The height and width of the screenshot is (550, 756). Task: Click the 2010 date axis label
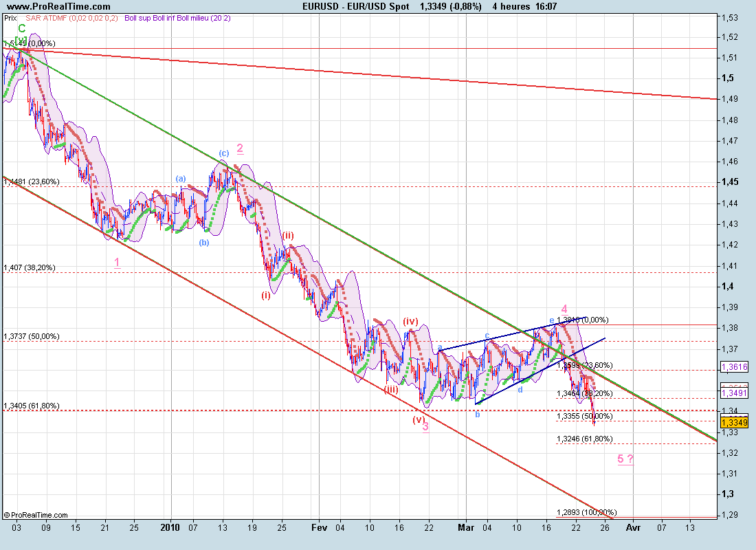pyautogui.click(x=170, y=528)
